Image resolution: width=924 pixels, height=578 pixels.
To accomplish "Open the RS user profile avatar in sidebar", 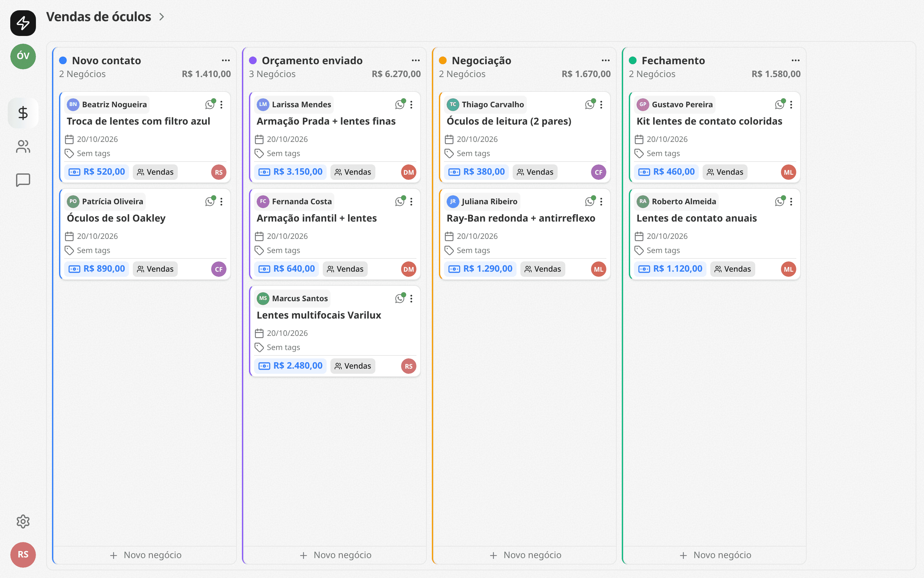I will point(23,555).
